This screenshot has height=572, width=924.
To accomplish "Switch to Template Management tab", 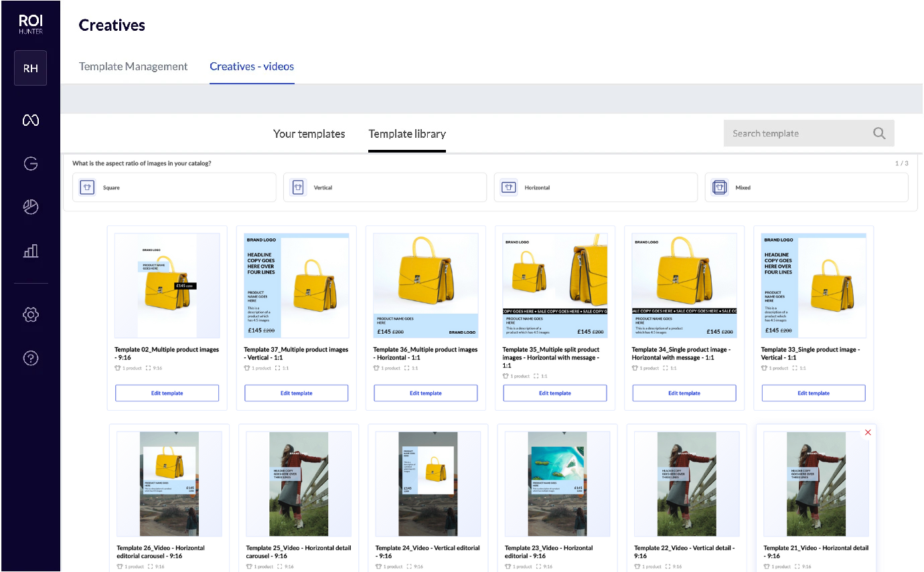I will coord(133,66).
